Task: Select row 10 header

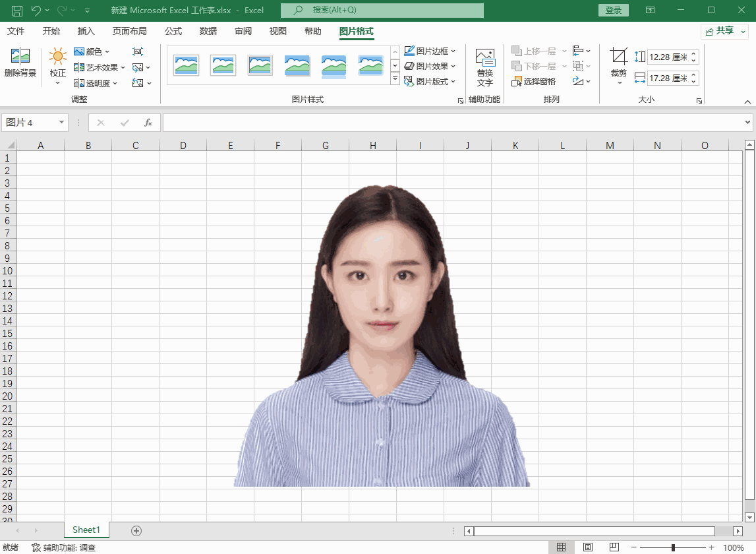Action: (7, 270)
